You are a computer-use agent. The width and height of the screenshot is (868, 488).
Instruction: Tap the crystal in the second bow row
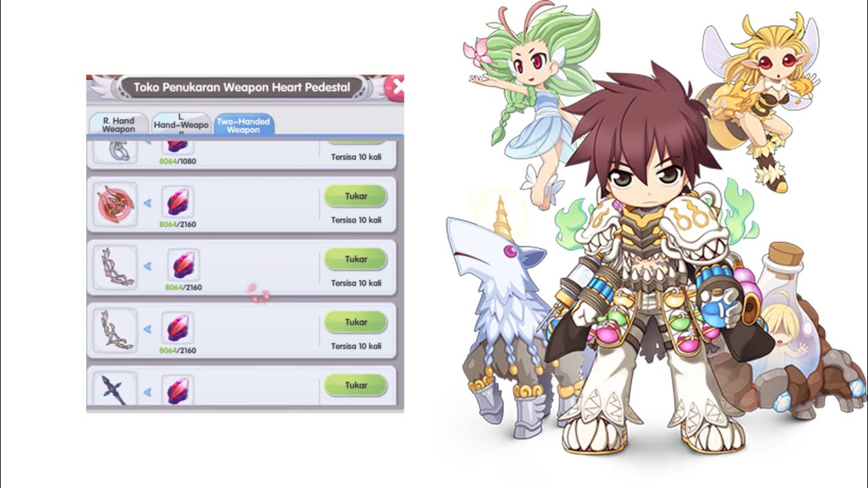(178, 329)
